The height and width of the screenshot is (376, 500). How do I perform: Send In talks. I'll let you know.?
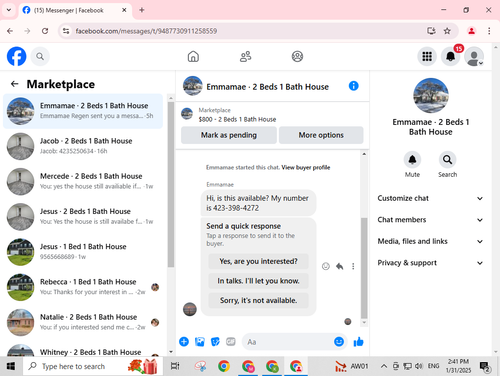[258, 281]
